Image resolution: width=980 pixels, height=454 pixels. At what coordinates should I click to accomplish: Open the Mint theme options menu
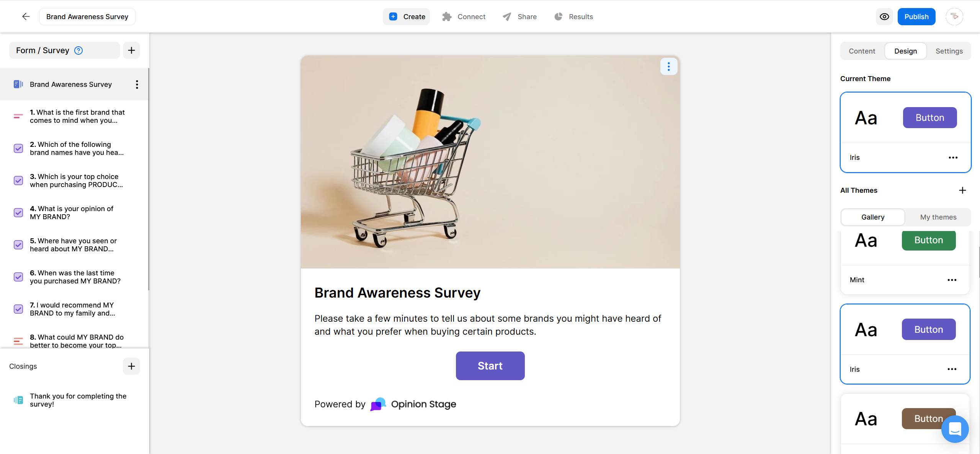[x=952, y=280]
